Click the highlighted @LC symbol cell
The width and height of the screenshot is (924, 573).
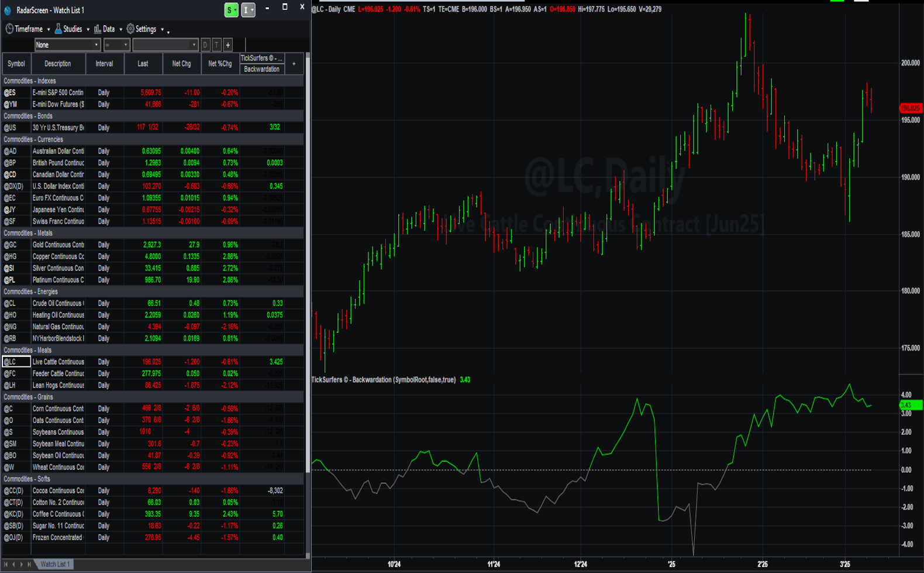tap(16, 362)
